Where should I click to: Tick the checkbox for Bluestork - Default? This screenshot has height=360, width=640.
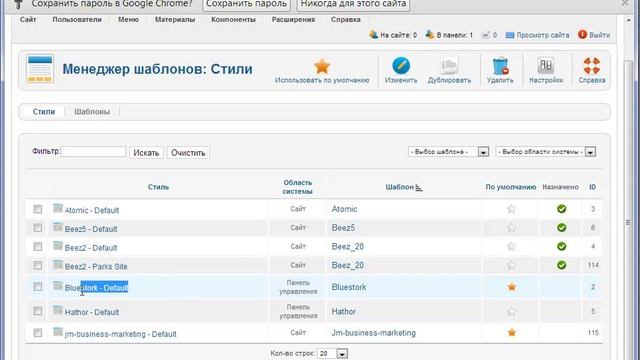38,287
